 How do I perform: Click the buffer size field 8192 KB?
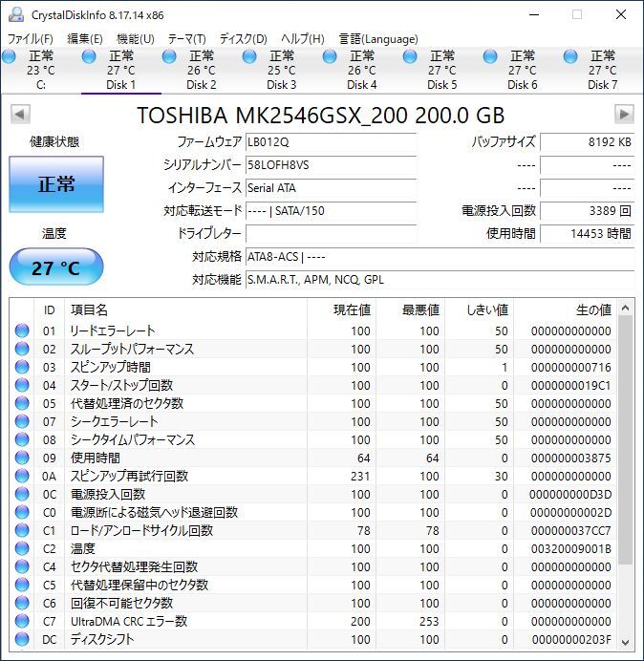587,142
